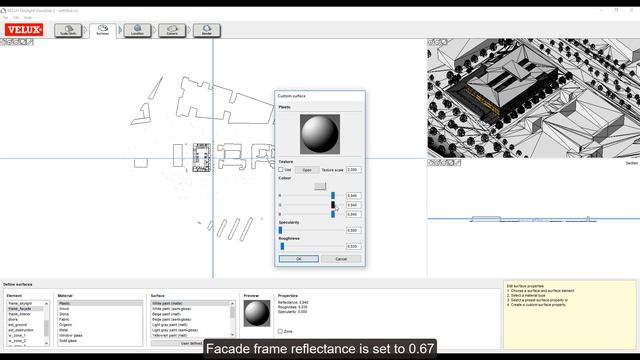Select ext_obstruction in Element list
The image size is (640, 360).
point(25,330)
